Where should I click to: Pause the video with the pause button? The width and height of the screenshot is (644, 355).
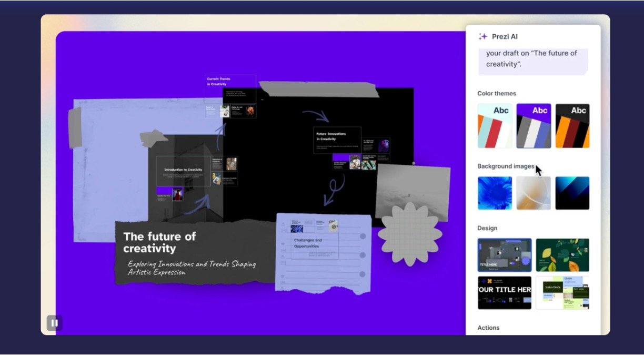[x=54, y=323]
